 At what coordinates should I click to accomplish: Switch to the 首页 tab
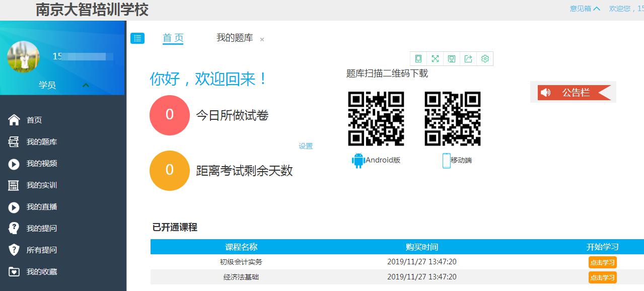coord(173,38)
